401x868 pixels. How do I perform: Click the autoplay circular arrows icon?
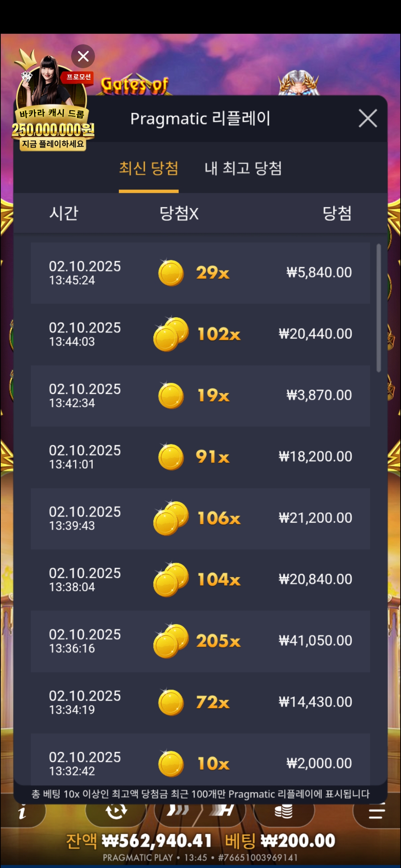(116, 812)
